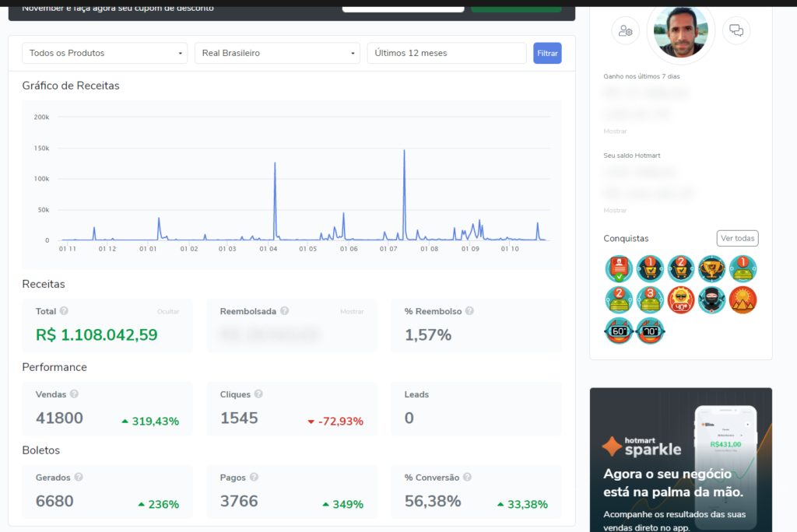
Task: Click the money stack badge numbered 1
Action: coord(743,269)
